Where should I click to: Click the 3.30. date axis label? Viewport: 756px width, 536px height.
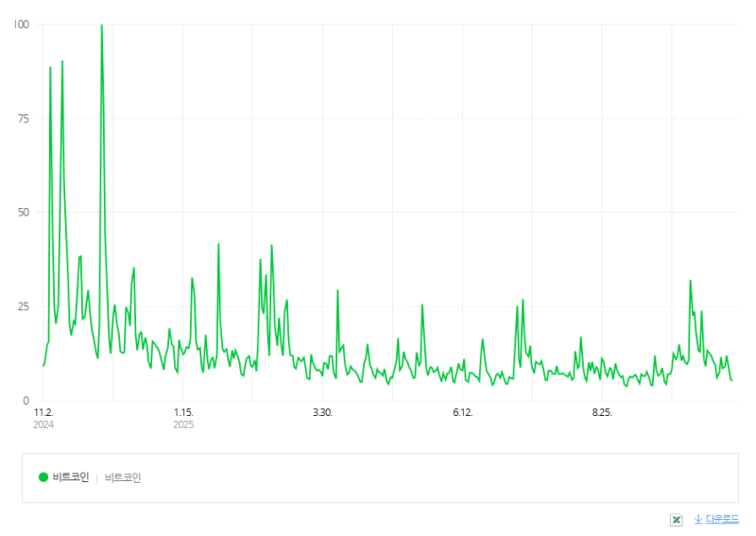click(x=322, y=412)
